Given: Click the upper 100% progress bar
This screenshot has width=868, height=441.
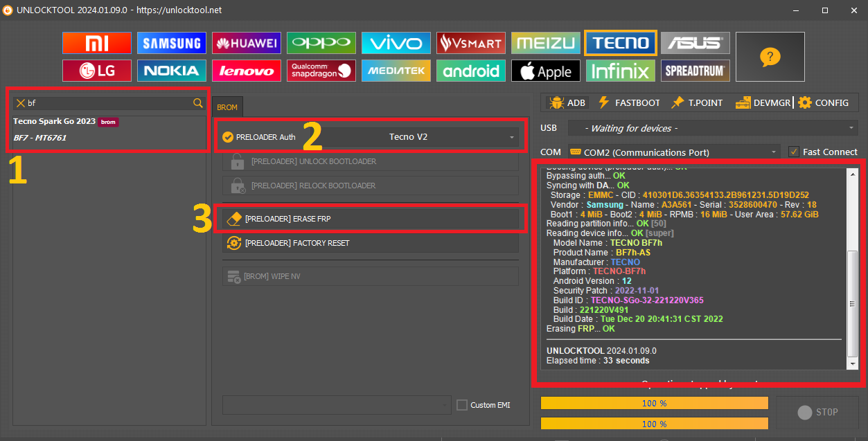Looking at the screenshot, I should (x=654, y=403).
